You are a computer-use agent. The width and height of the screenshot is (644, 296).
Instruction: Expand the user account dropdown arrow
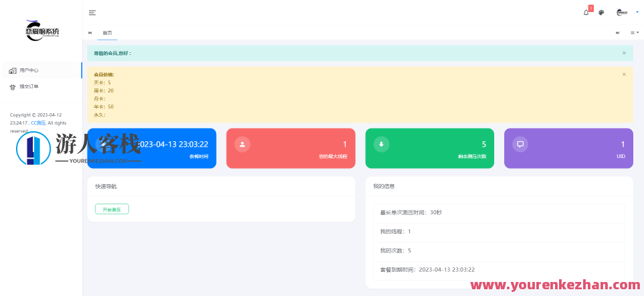tap(637, 12)
